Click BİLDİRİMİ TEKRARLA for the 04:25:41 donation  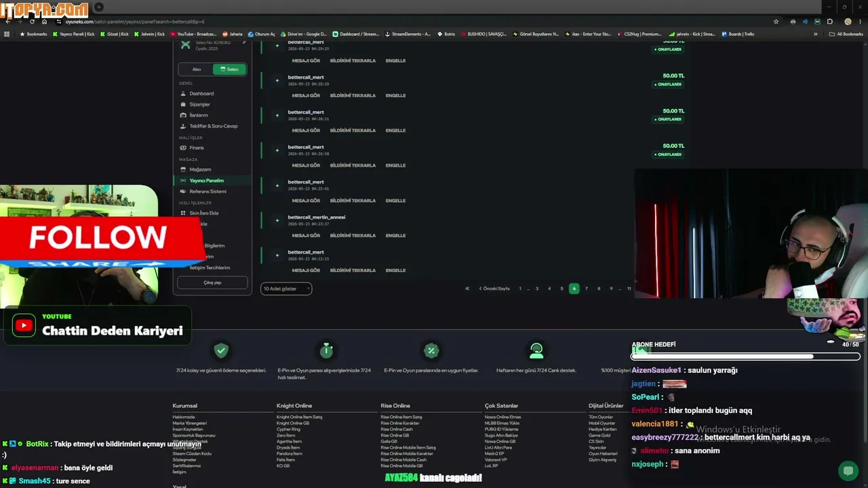tap(353, 201)
